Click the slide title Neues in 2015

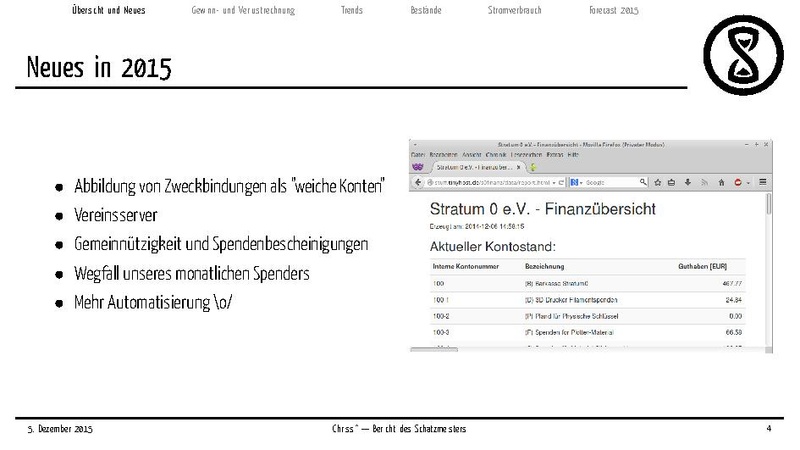99,67
